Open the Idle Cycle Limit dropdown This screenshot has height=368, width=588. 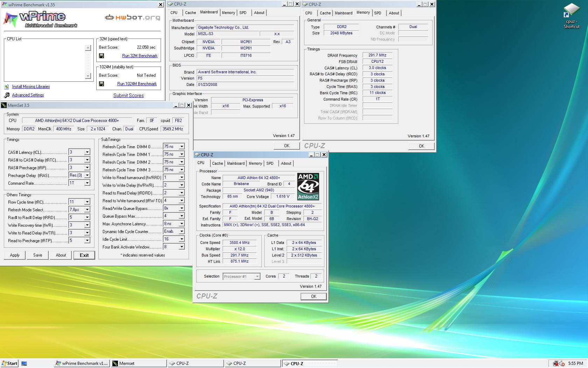click(182, 239)
